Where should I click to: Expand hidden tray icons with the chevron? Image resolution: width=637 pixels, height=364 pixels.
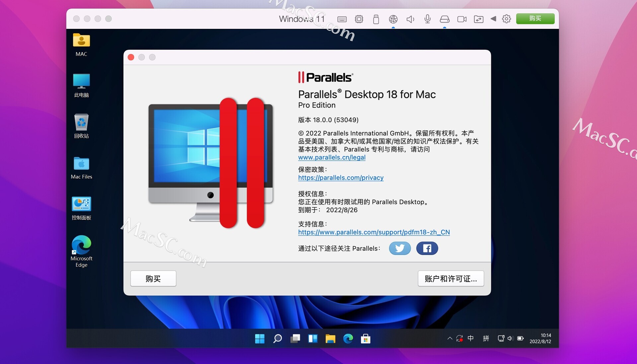point(450,338)
